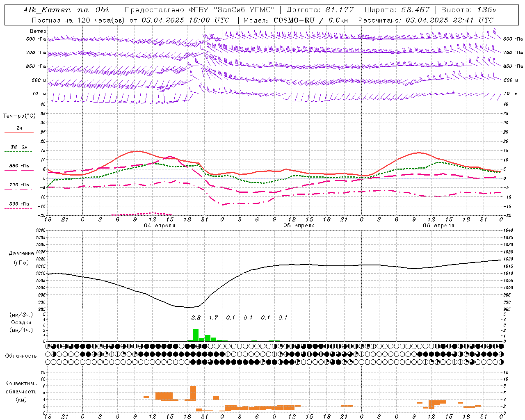Click the 500 гПа temperature legend label

19,204
